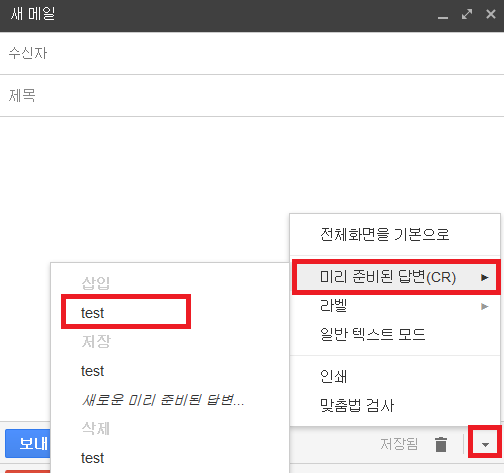Close the 새 메일 compose window

click(491, 14)
